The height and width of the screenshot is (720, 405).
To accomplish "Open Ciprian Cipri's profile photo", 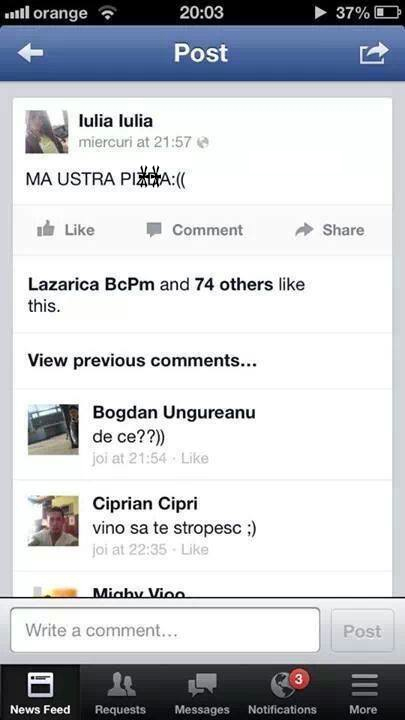I will click(53, 521).
